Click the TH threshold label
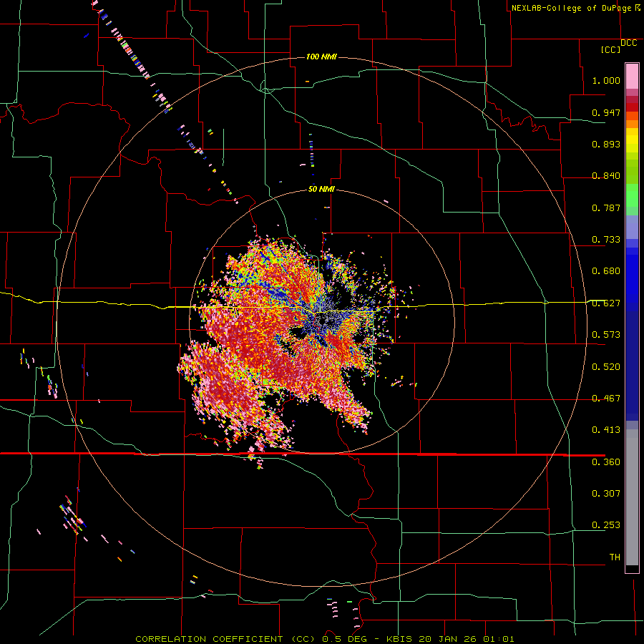This screenshot has height=644, width=644. pos(615,557)
